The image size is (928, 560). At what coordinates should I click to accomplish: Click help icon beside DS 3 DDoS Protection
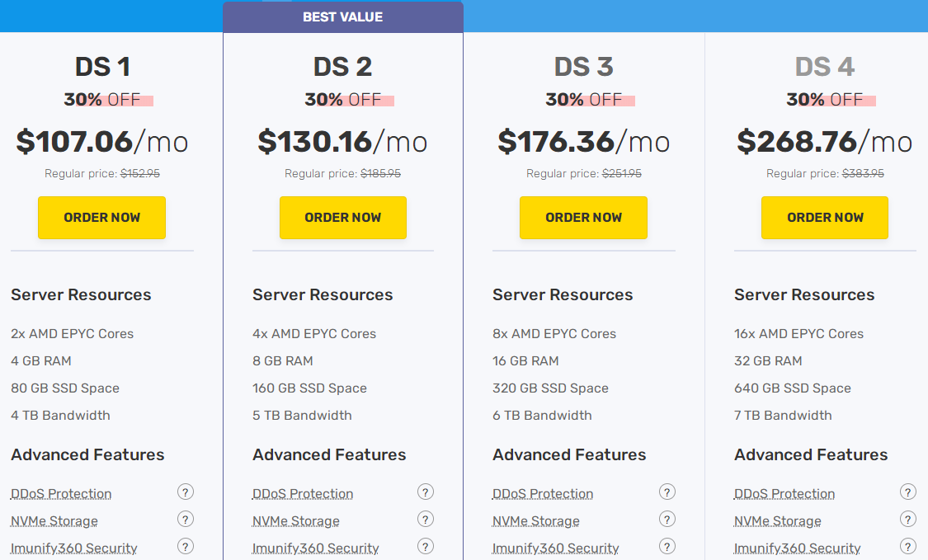[x=667, y=492]
